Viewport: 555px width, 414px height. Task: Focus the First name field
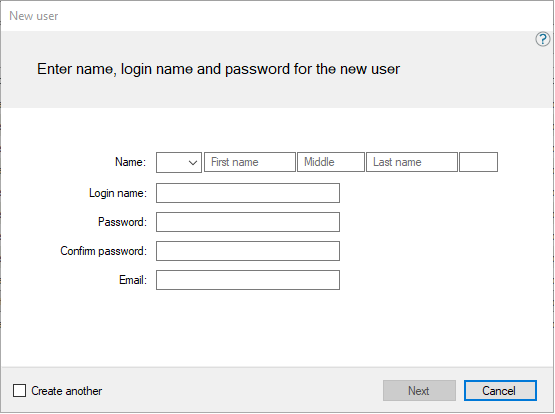click(250, 162)
